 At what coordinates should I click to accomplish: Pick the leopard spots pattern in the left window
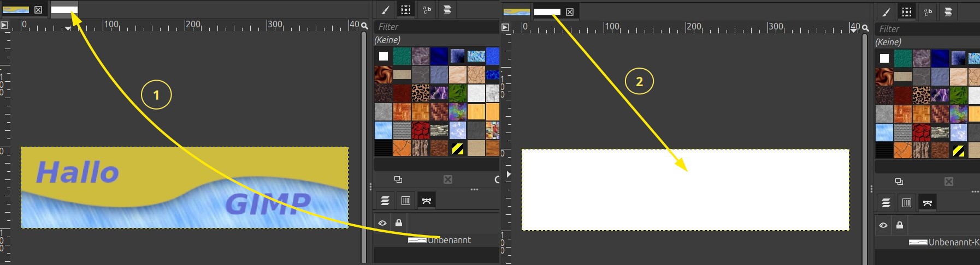(421, 93)
